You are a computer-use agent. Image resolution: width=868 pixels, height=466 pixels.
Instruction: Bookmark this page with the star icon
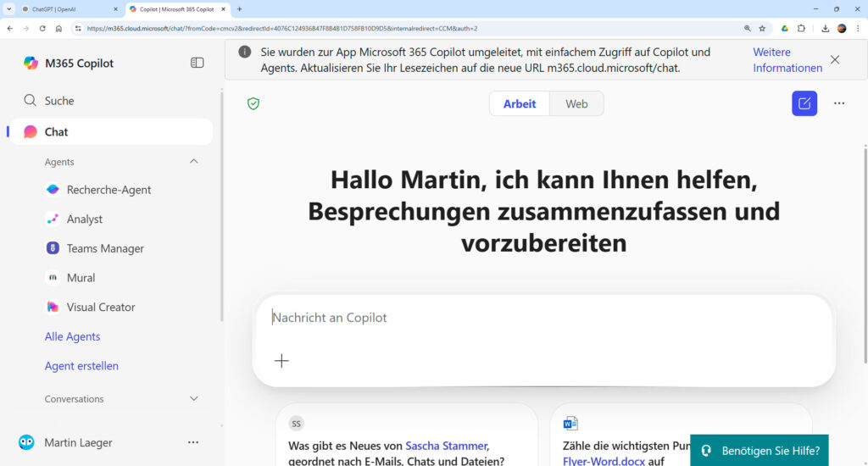click(x=762, y=28)
